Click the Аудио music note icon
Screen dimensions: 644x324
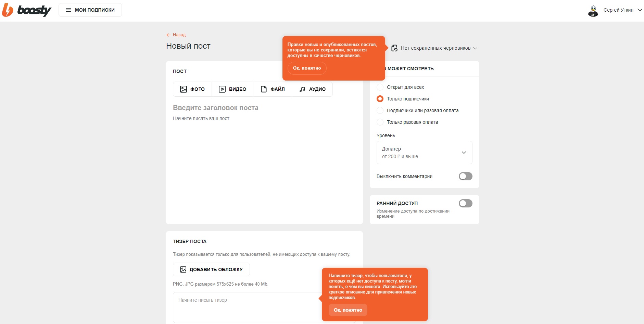coord(302,89)
